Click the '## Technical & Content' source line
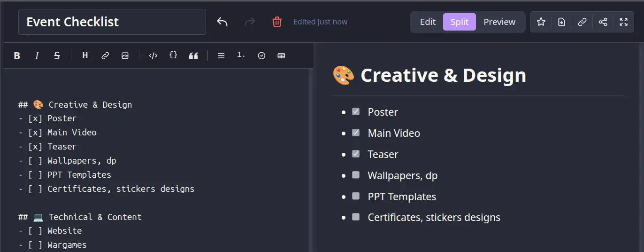644x252 pixels. click(x=80, y=217)
